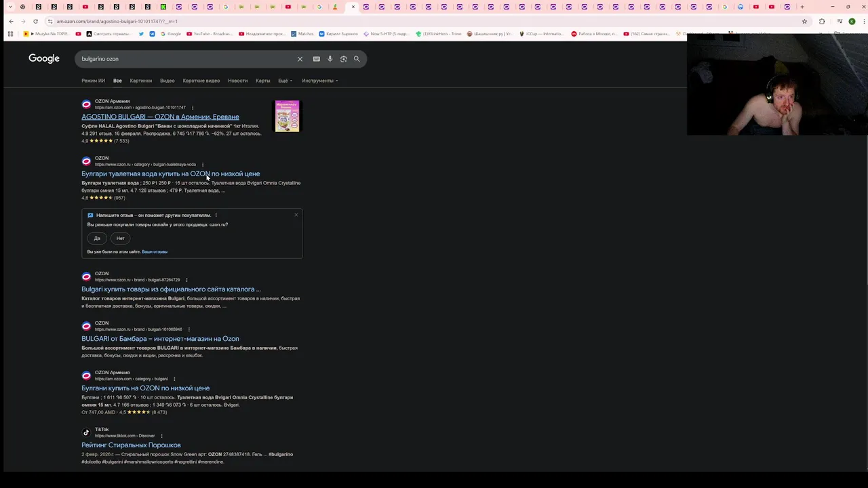Click the browser back arrow
Image resolution: width=868 pixels, height=488 pixels.
tap(11, 21)
